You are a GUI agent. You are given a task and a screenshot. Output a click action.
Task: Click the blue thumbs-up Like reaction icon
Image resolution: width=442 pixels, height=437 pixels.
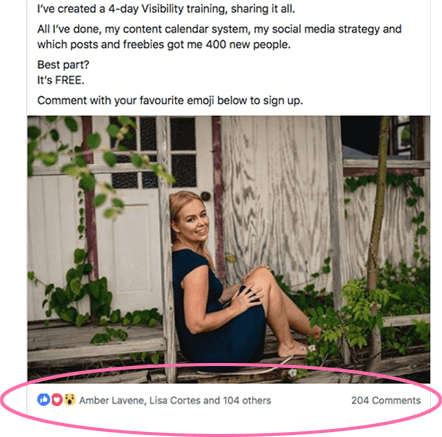tap(44, 400)
